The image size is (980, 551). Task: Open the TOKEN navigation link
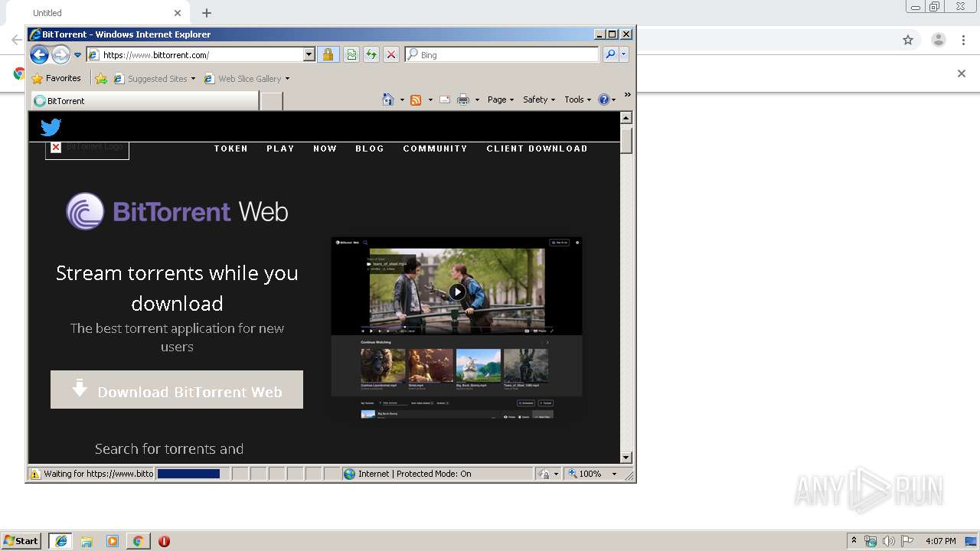click(x=231, y=148)
